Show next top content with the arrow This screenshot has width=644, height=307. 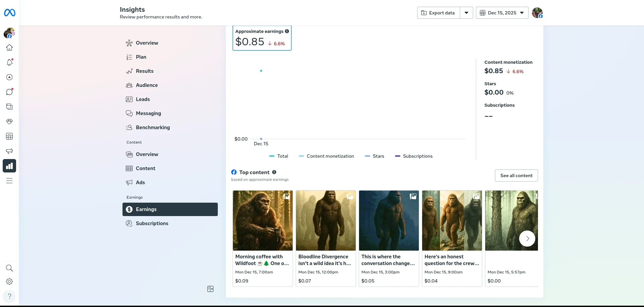coord(527,239)
